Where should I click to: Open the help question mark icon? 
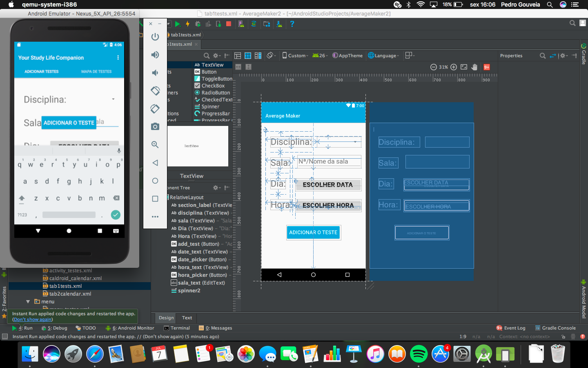coord(292,24)
